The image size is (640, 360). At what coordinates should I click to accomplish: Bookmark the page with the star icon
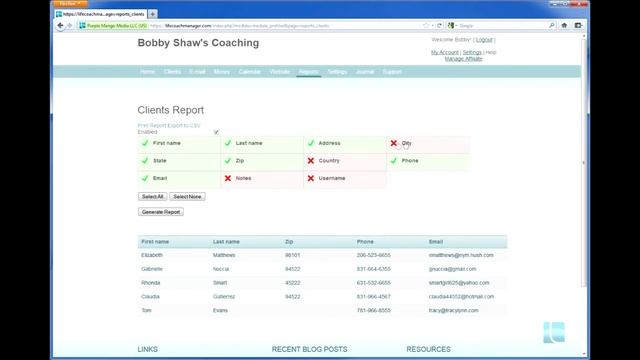[x=426, y=25]
